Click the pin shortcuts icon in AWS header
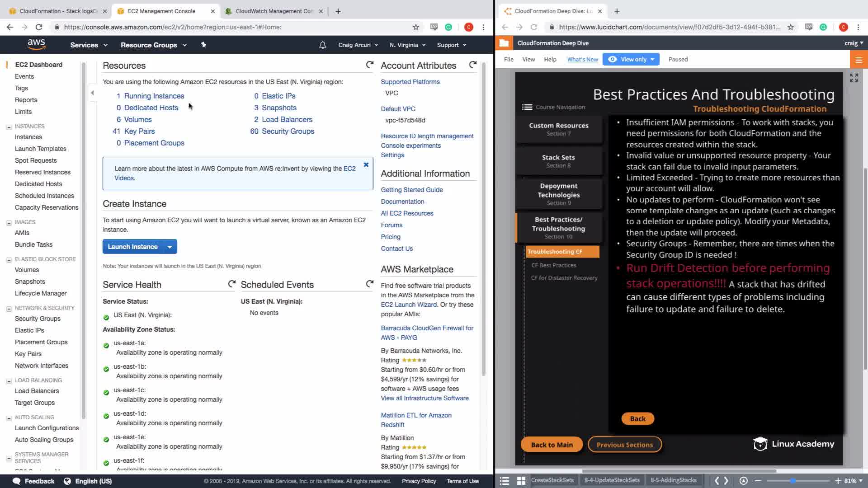The height and width of the screenshot is (488, 868). (203, 45)
